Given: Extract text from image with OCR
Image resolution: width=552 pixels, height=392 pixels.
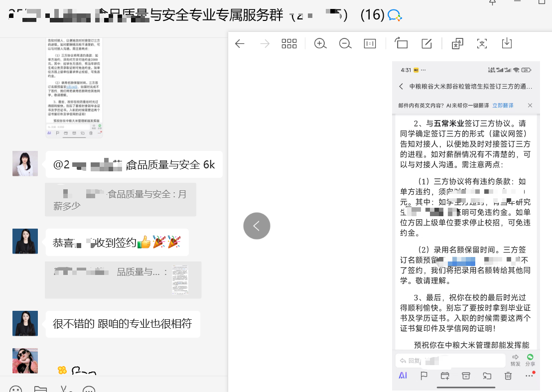Looking at the screenshot, I should coord(482,44).
